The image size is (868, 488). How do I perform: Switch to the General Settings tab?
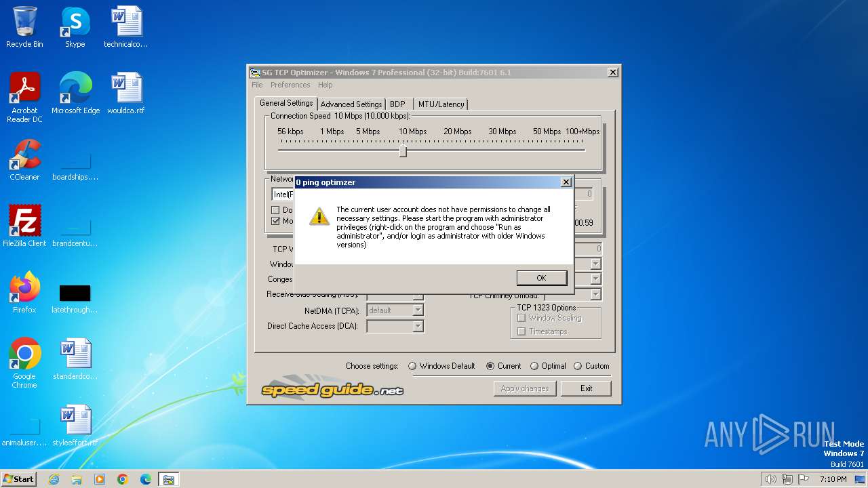point(286,103)
